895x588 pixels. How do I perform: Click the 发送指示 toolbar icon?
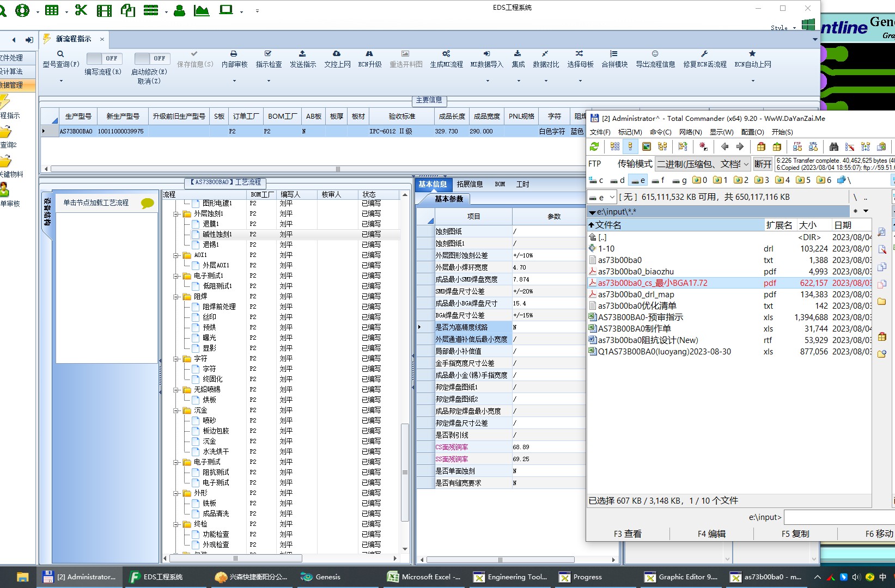[302, 54]
